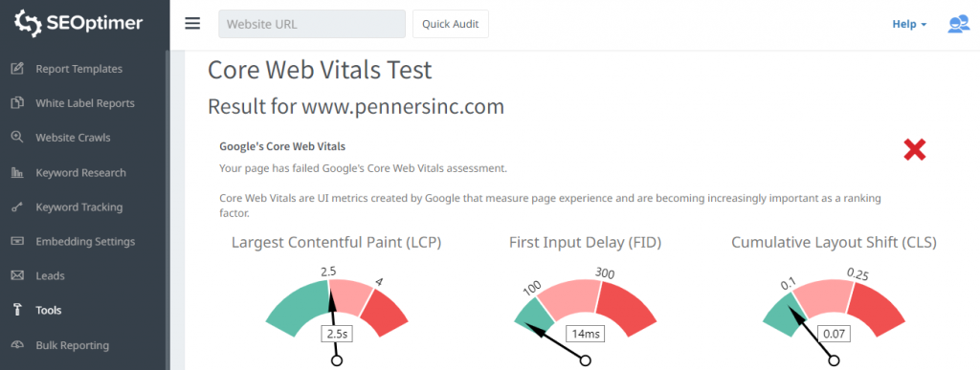Open Keyword Tracking in the sidebar
The width and height of the screenshot is (980, 370).
(x=78, y=207)
